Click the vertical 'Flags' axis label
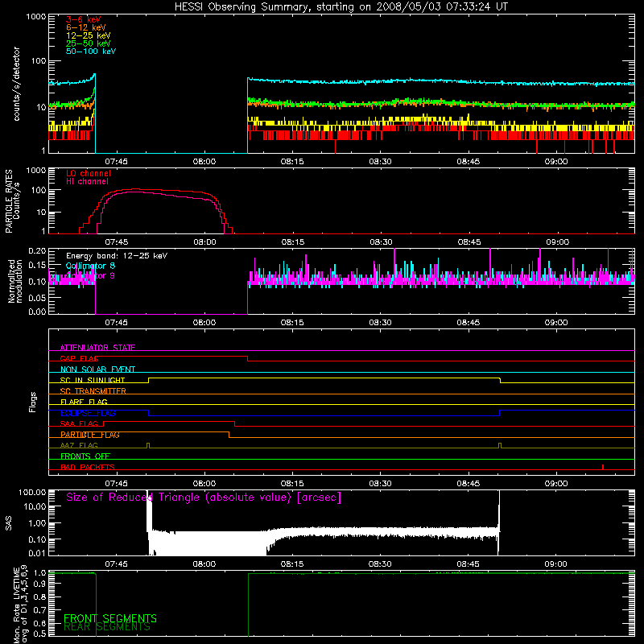Image resolution: width=644 pixels, height=644 pixels. (33, 402)
